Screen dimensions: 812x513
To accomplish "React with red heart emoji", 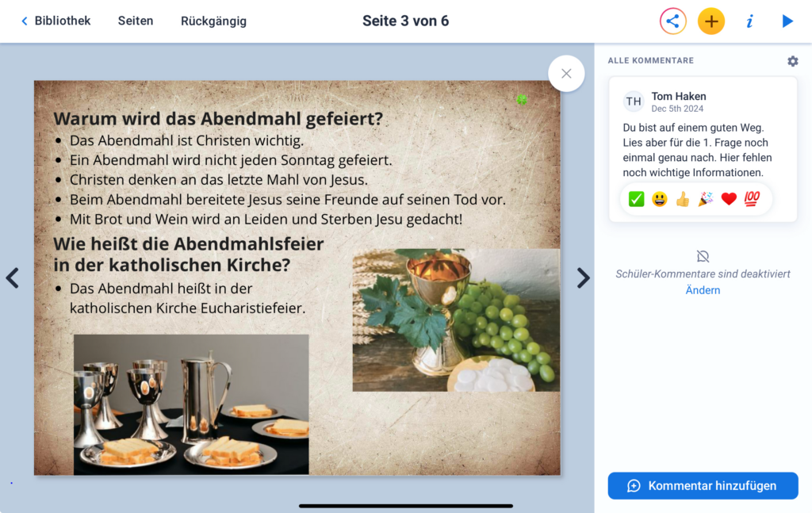I will 729,199.
